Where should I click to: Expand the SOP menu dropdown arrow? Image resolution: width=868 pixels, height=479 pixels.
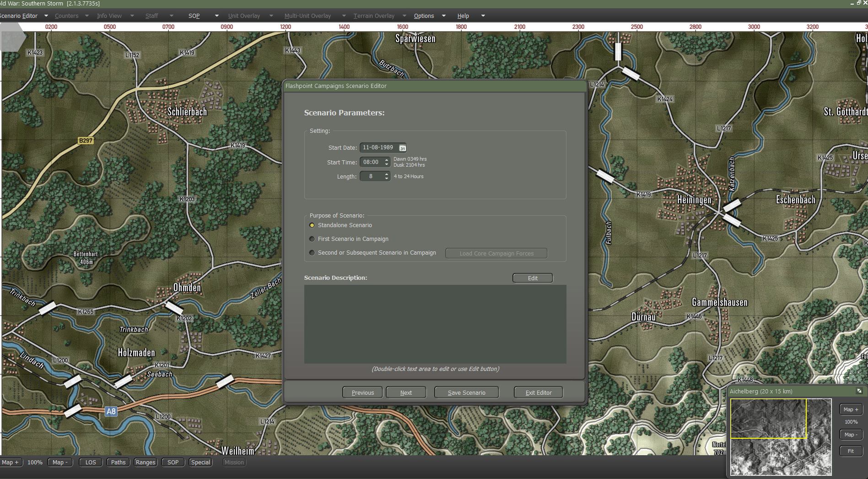[x=217, y=16]
